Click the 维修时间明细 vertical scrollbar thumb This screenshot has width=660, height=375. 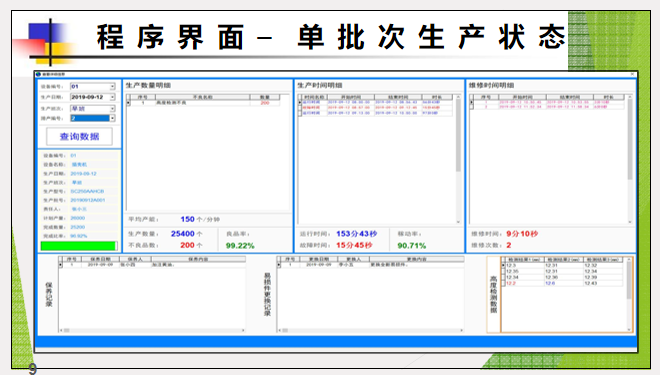pyautogui.click(x=630, y=139)
